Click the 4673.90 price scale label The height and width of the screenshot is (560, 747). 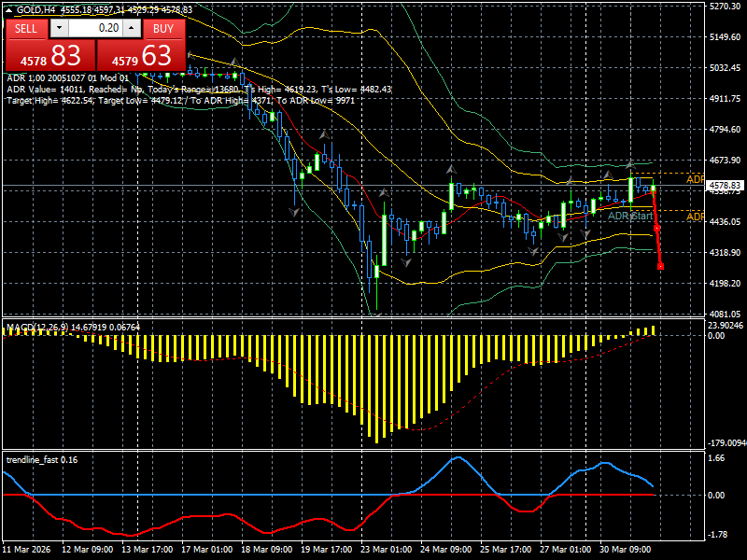pos(726,160)
